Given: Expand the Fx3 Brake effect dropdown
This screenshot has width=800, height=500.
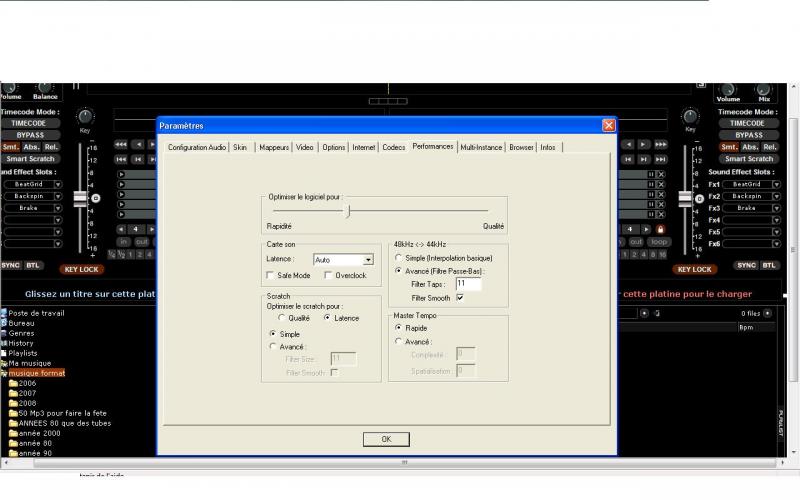Looking at the screenshot, I should [x=778, y=208].
